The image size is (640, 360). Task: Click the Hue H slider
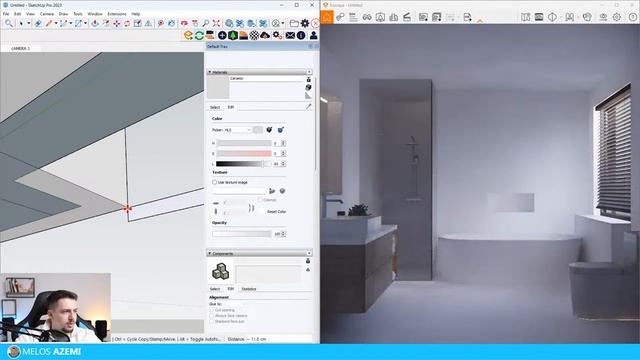[x=244, y=143]
